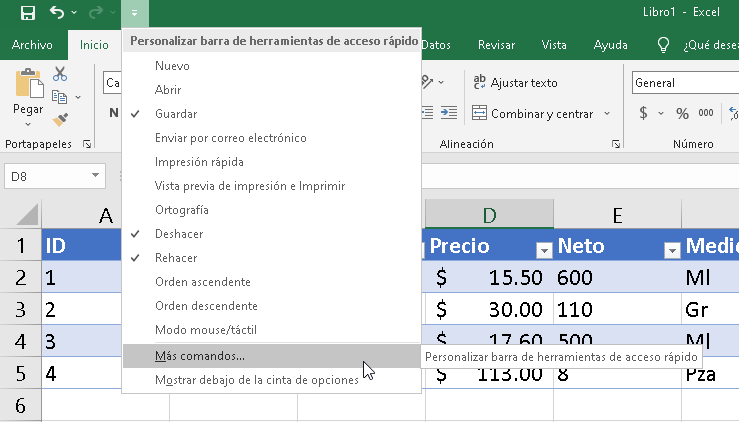
Task: Click the accounting dollar format icon
Action: coord(643,113)
